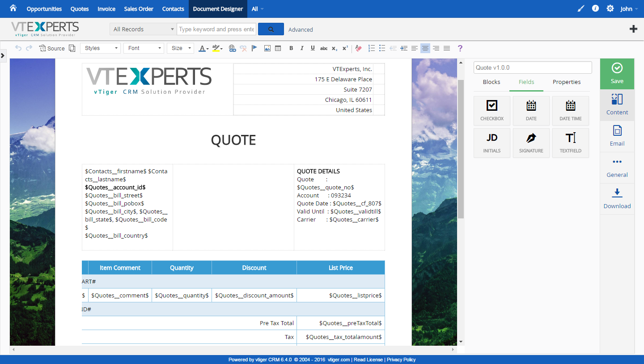Viewport: 644px width, 364px height.
Task: Switch editor to Source view
Action: (52, 48)
